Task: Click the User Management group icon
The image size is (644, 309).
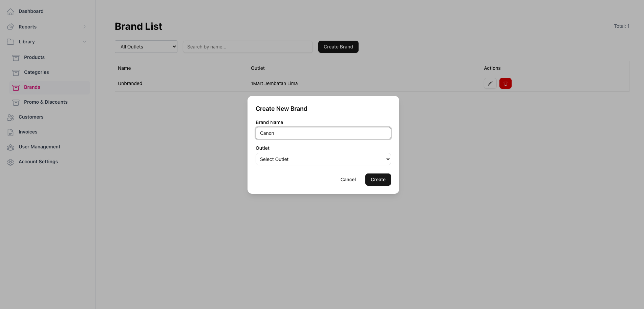Action: [x=10, y=147]
